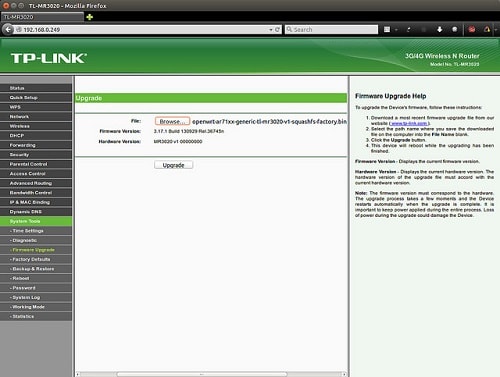Click the Upgrade button
This screenshot has height=377, width=500.
point(173,165)
